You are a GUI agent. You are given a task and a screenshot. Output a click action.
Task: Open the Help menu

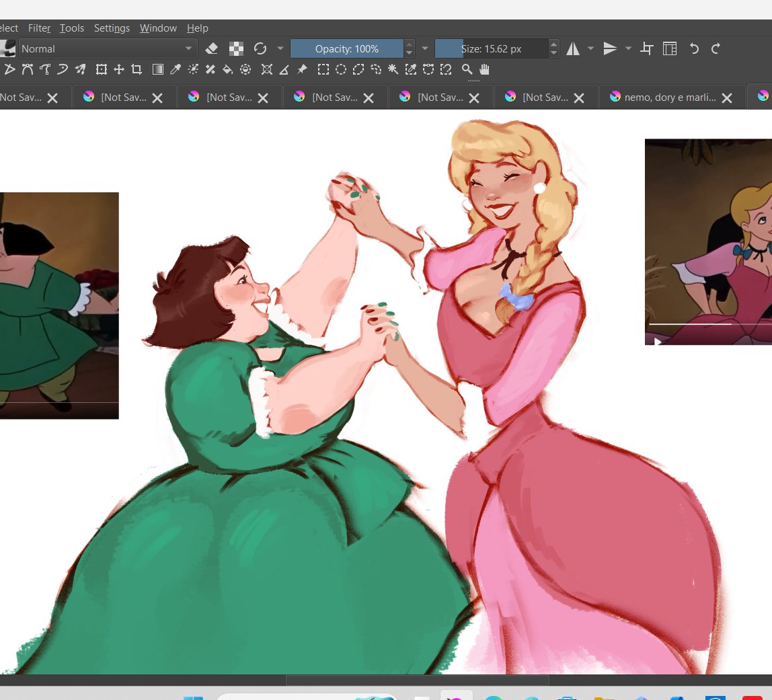coord(198,28)
